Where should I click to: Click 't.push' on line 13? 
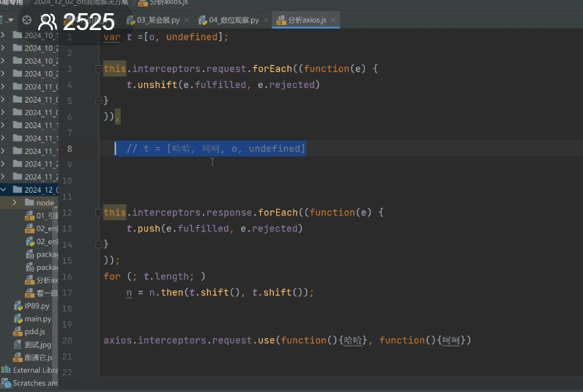coord(143,229)
